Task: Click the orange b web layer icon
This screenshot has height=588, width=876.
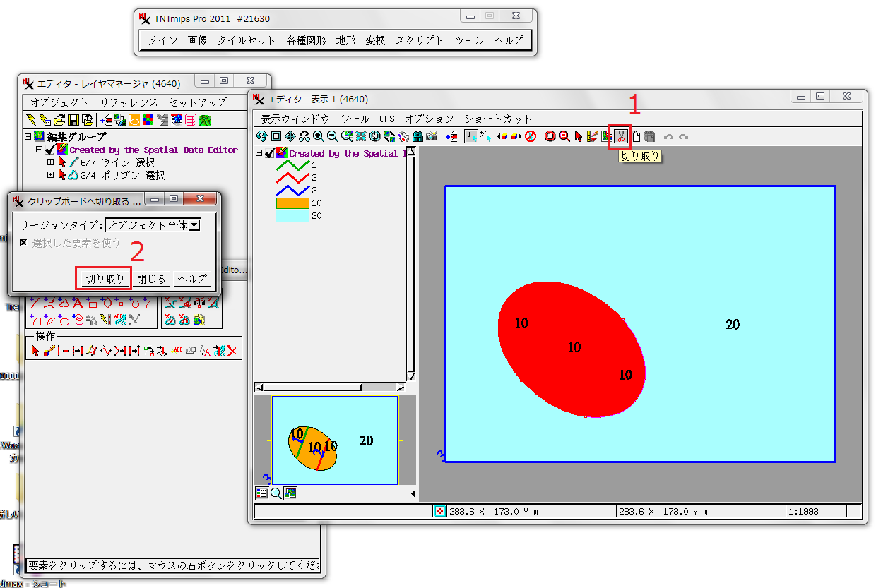Action: coord(134,120)
